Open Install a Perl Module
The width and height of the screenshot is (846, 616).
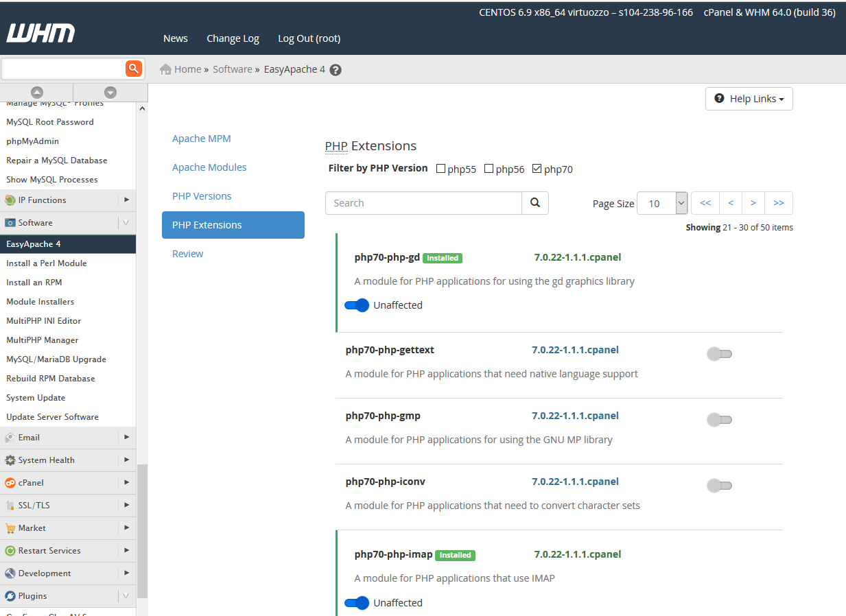47,263
